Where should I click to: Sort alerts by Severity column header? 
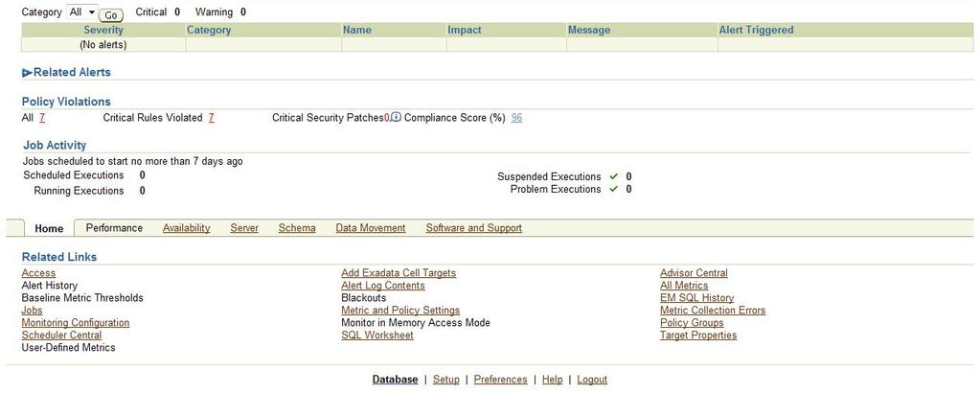tap(103, 30)
